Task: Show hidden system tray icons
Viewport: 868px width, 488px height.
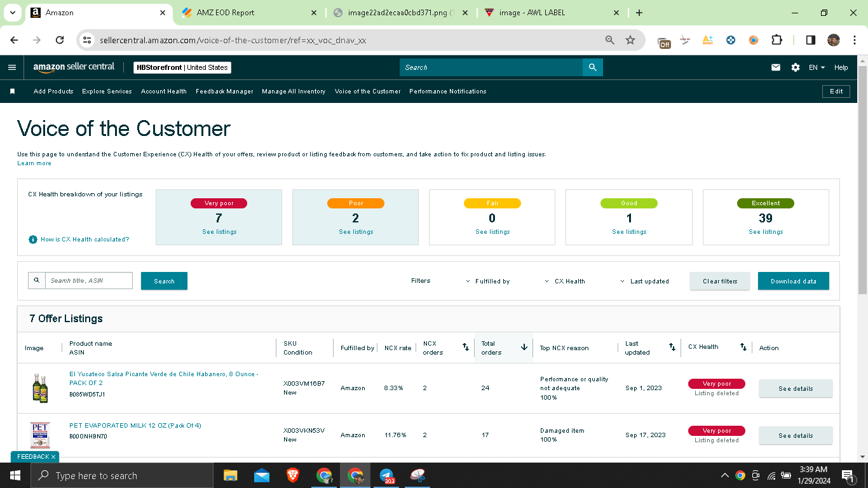Action: click(x=724, y=475)
